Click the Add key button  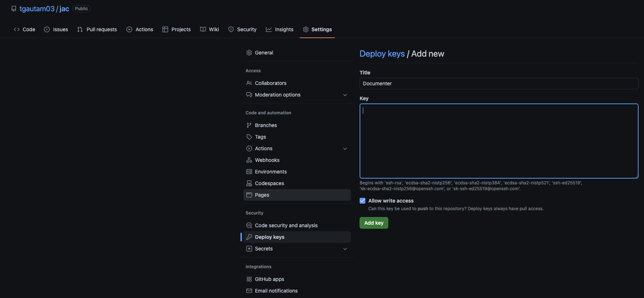point(374,223)
